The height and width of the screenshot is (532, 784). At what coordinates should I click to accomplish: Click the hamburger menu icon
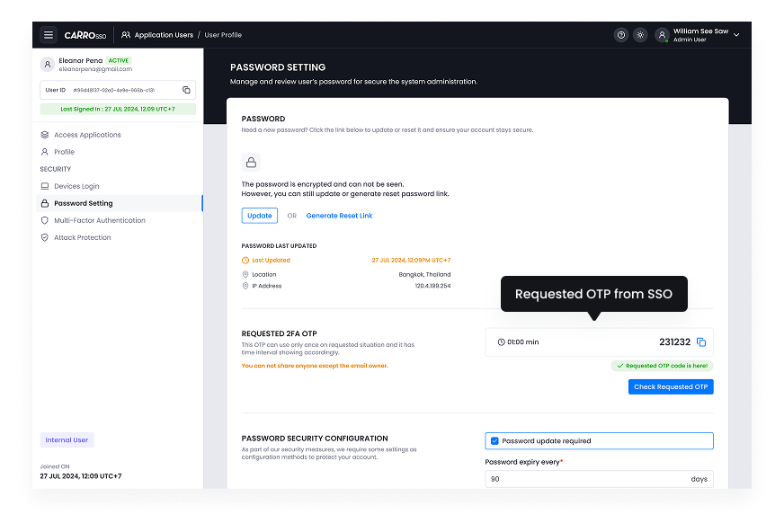(49, 35)
